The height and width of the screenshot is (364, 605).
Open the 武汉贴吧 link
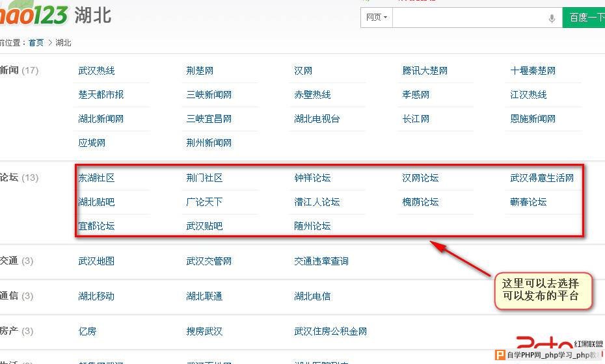click(x=204, y=226)
